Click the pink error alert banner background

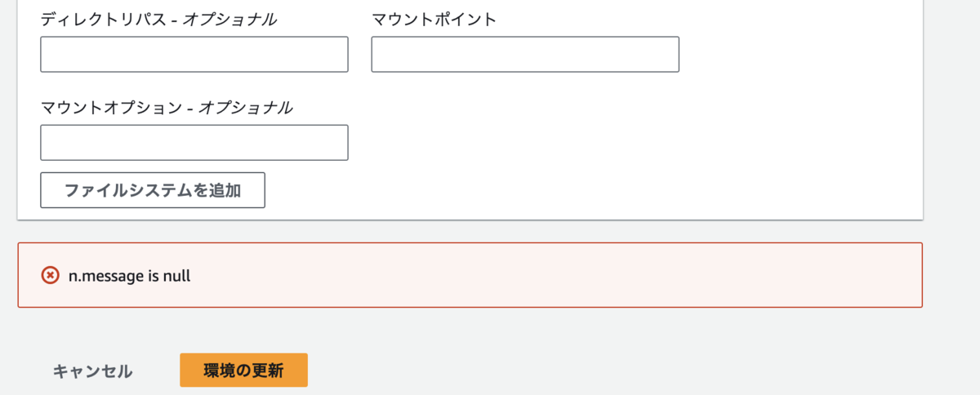[x=555, y=275]
